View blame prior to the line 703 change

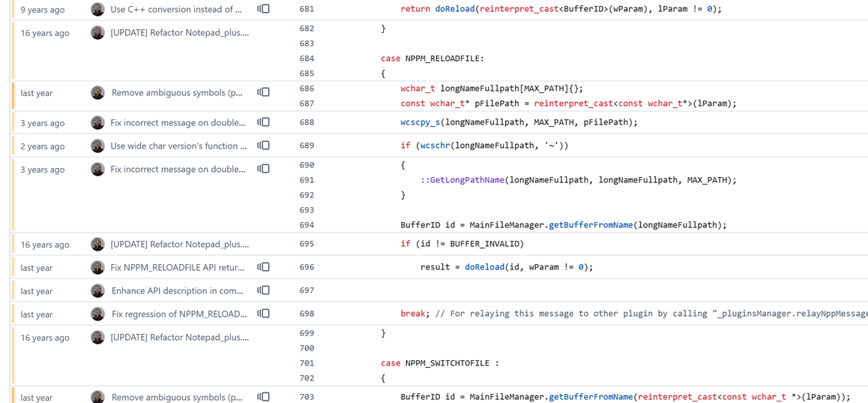coord(264,397)
